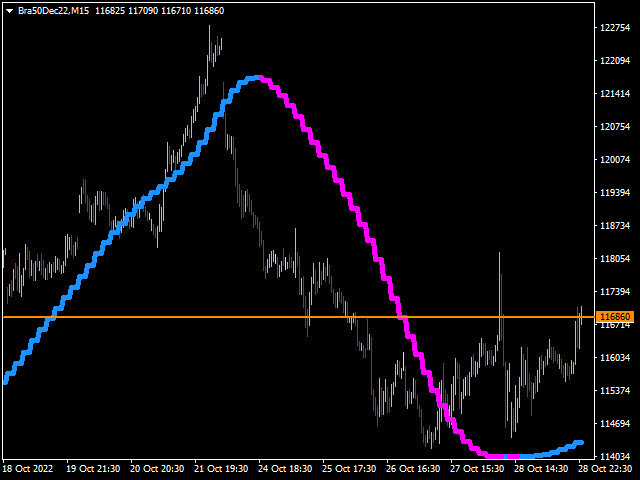Screen dimensions: 640x480
Task: Select the time label 26 Oct 16:30
Action: pyautogui.click(x=413, y=469)
